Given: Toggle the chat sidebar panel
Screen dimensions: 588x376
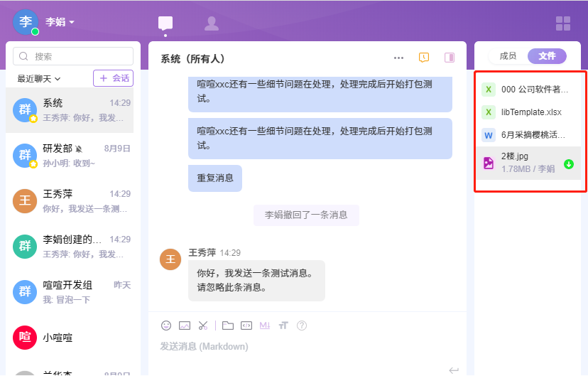Looking at the screenshot, I should click(449, 58).
